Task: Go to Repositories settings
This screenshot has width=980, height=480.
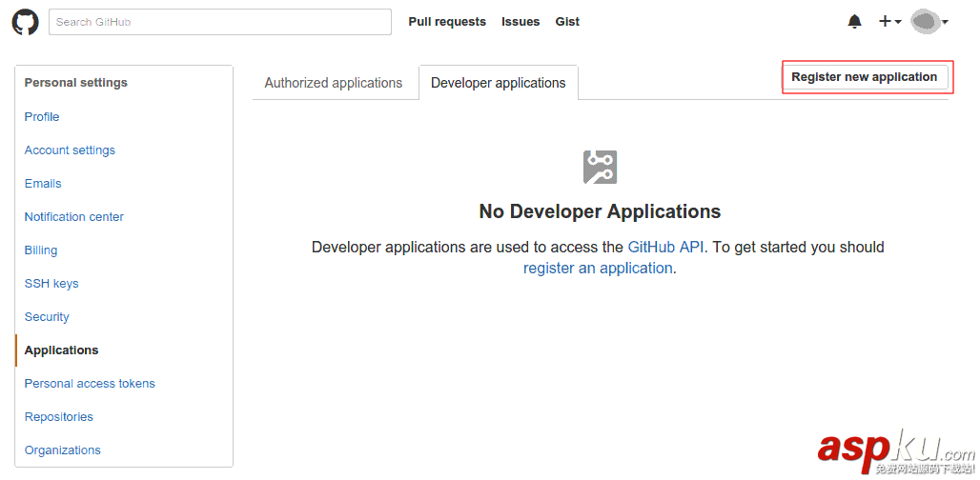Action: (x=59, y=417)
